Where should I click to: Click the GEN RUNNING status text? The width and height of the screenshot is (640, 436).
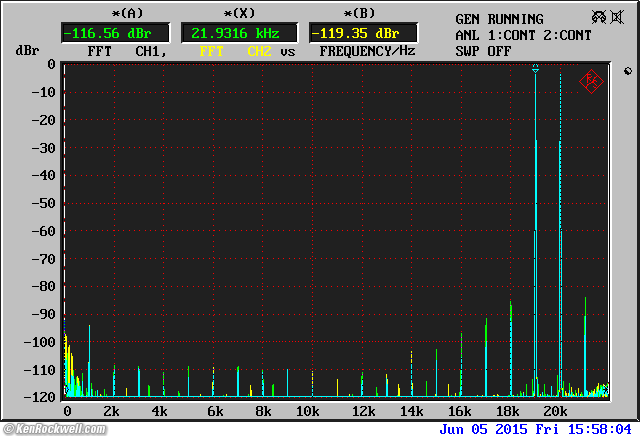499,19
